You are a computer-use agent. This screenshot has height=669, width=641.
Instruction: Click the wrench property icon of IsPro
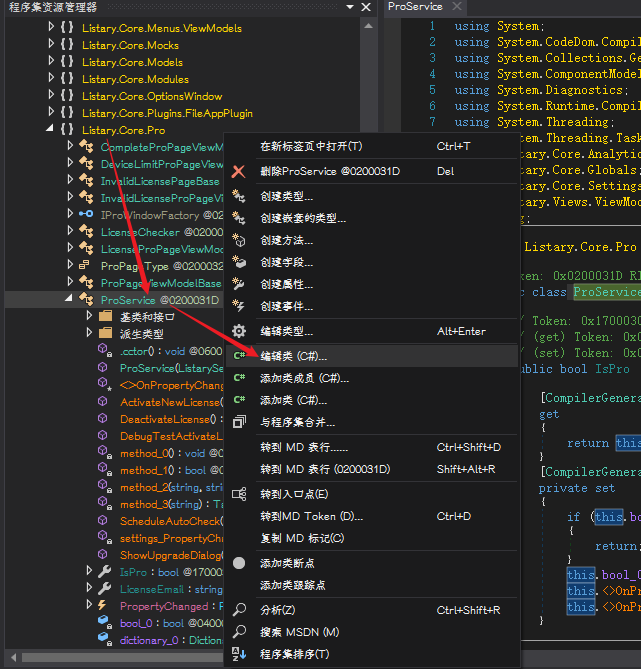click(104, 572)
